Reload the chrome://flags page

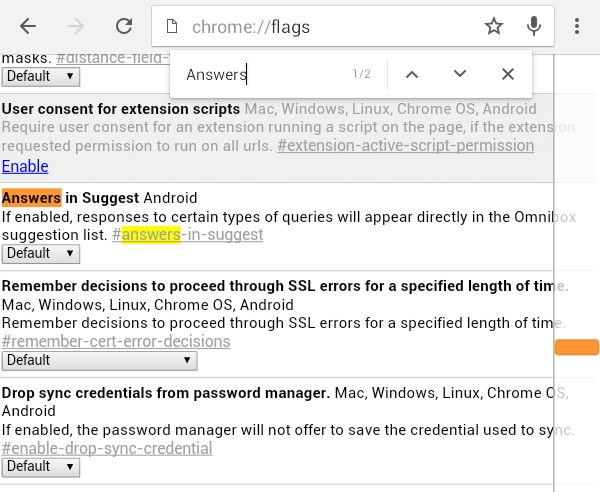[124, 27]
